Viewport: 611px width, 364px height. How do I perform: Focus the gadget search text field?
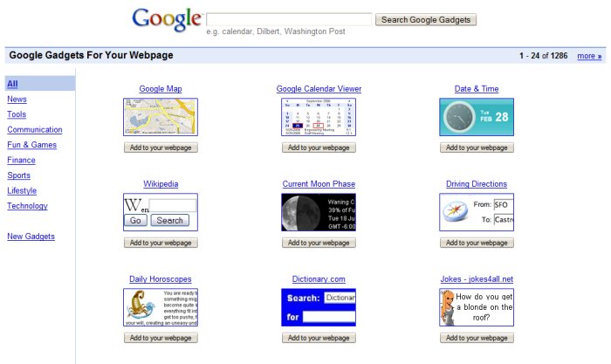pos(289,19)
